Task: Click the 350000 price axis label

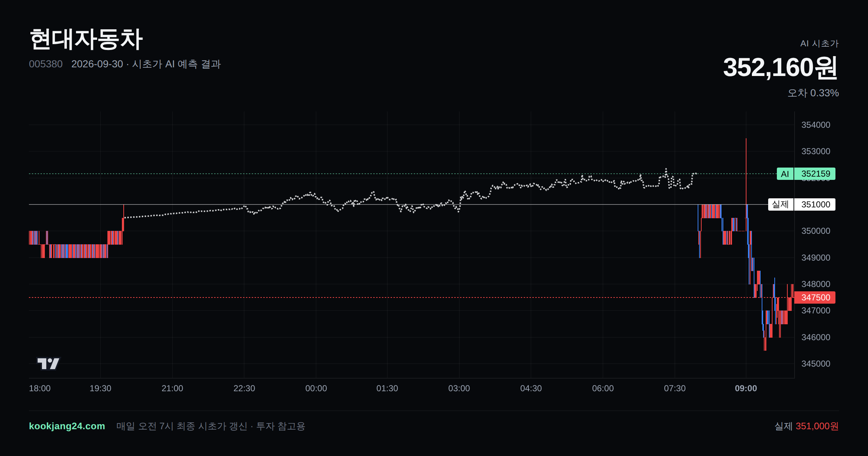Action: coord(816,231)
